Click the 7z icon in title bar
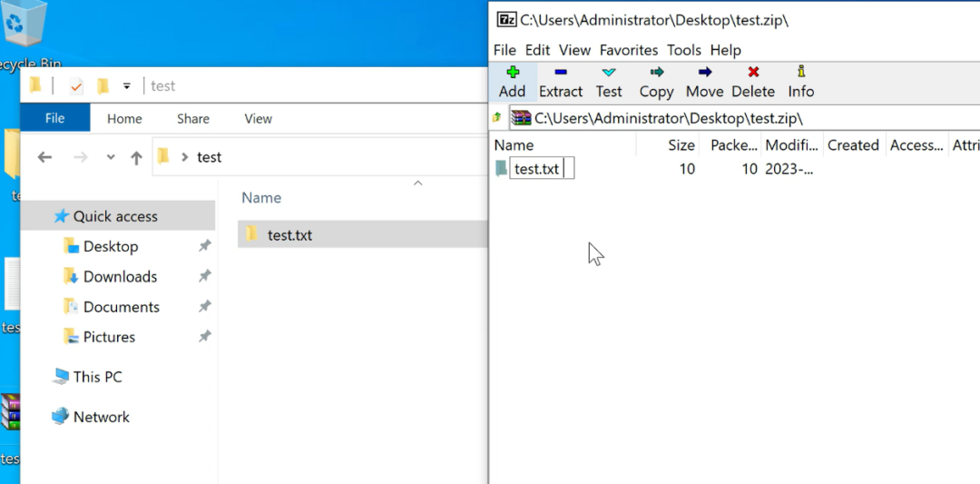 click(x=506, y=19)
